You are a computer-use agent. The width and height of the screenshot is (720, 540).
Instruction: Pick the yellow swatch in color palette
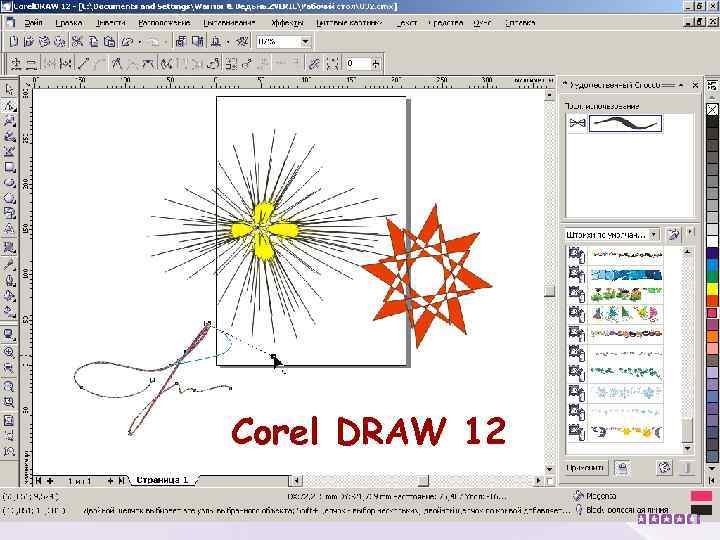pos(712,289)
